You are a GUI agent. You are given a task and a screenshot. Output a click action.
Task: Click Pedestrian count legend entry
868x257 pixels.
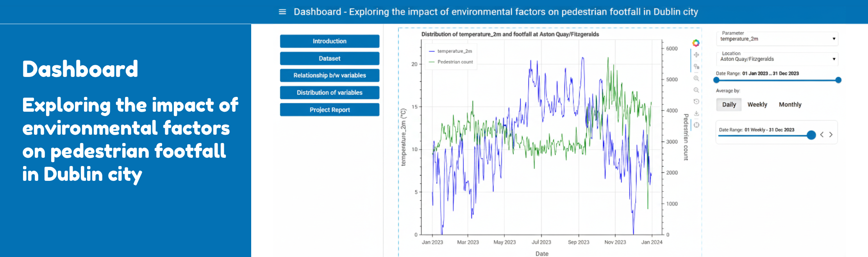451,62
